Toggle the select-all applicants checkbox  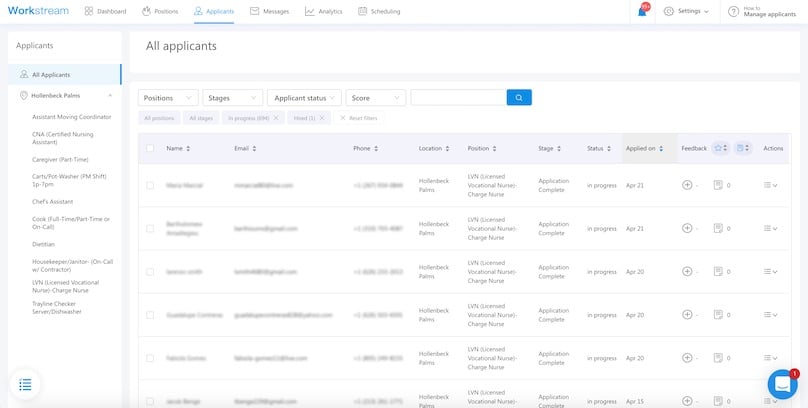pos(150,148)
